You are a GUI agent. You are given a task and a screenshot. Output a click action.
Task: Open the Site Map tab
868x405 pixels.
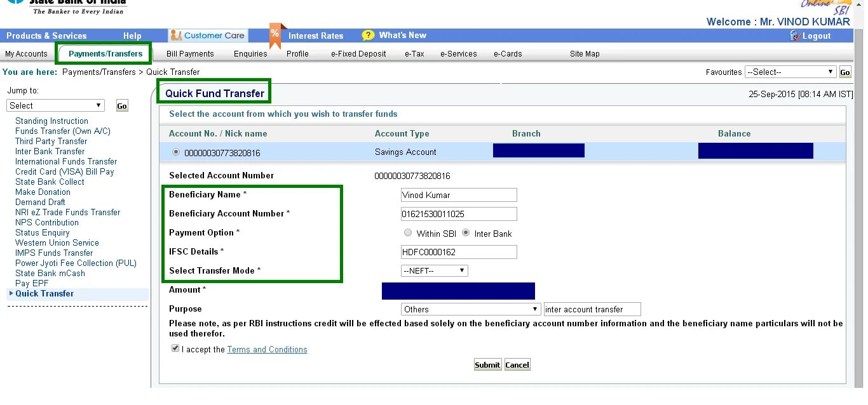(585, 54)
